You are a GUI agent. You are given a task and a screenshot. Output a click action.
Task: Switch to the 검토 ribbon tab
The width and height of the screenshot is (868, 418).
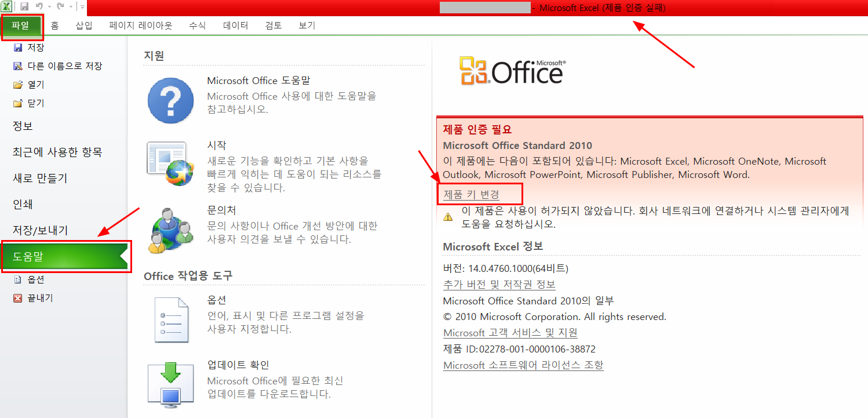(273, 26)
